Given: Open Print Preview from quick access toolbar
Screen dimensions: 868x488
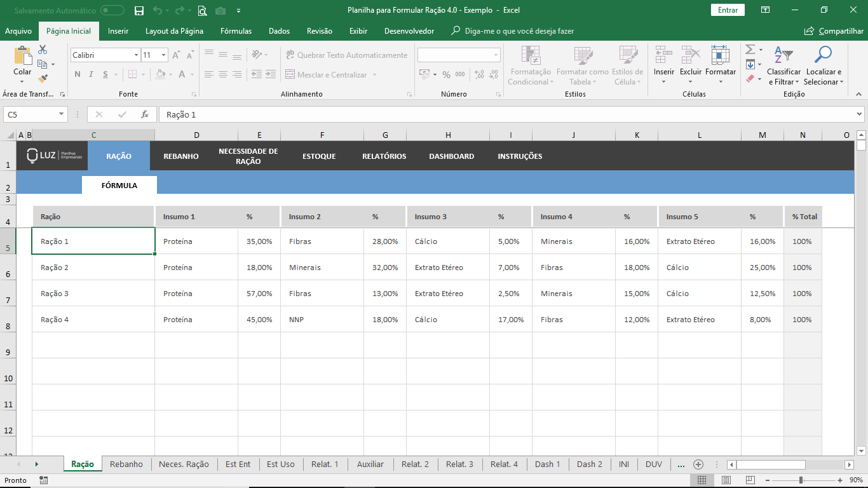Looking at the screenshot, I should coord(202,10).
